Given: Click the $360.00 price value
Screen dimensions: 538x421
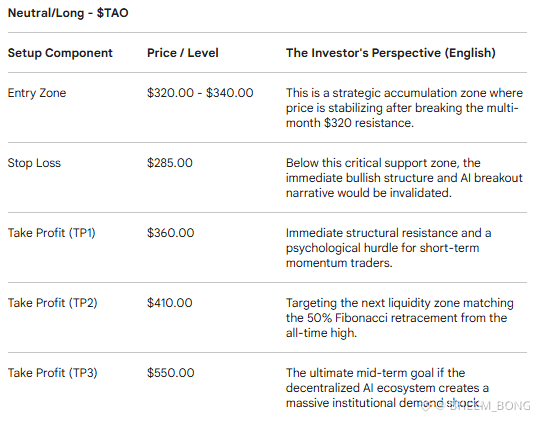Looking at the screenshot, I should tap(171, 233).
